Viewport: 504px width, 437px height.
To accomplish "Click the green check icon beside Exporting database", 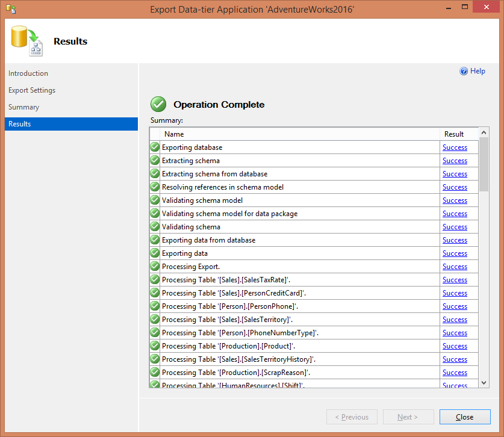I will pyautogui.click(x=155, y=147).
